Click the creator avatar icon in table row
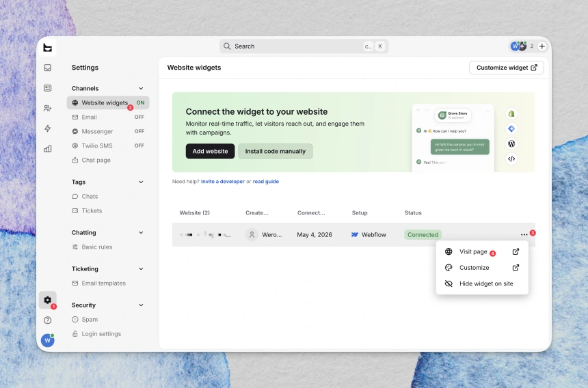 [252, 235]
